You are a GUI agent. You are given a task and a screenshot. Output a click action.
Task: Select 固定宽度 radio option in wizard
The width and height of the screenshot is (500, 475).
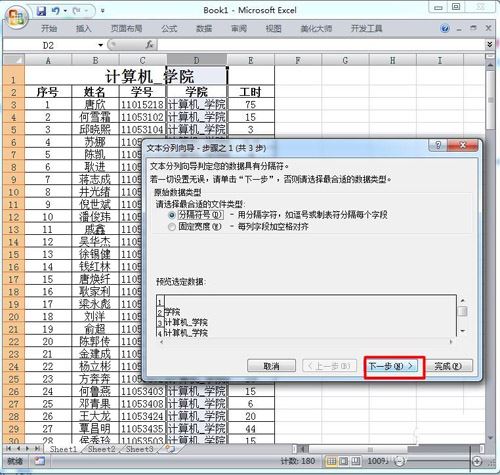coord(172,227)
